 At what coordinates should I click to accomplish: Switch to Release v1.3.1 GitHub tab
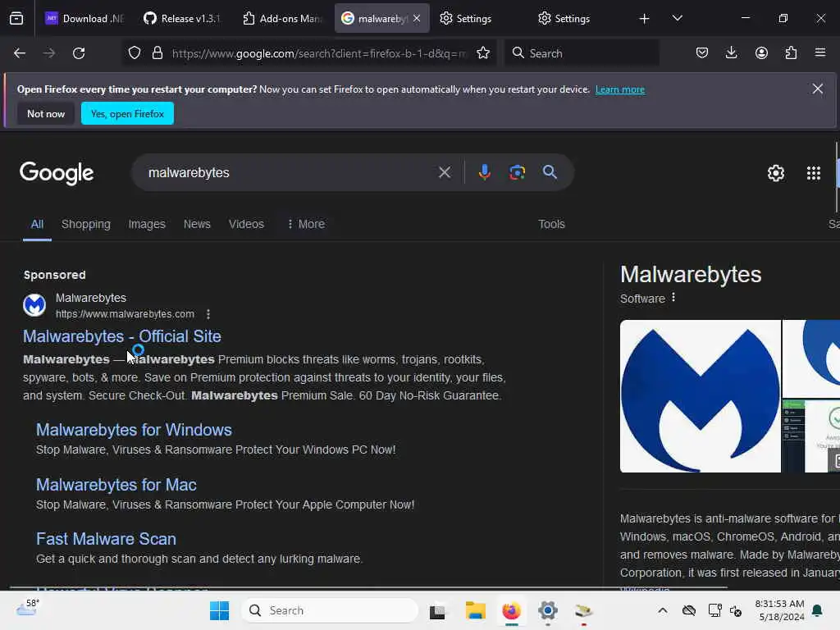click(181, 18)
